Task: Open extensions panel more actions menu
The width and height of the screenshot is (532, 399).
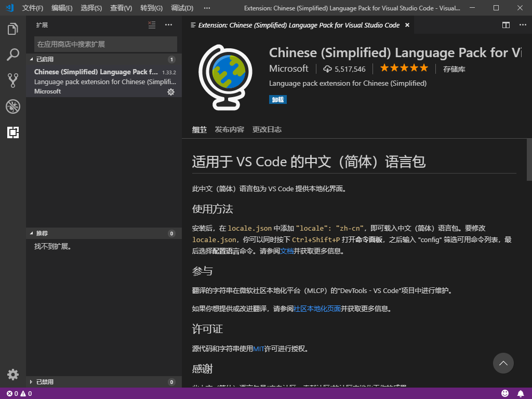Action: [x=168, y=24]
